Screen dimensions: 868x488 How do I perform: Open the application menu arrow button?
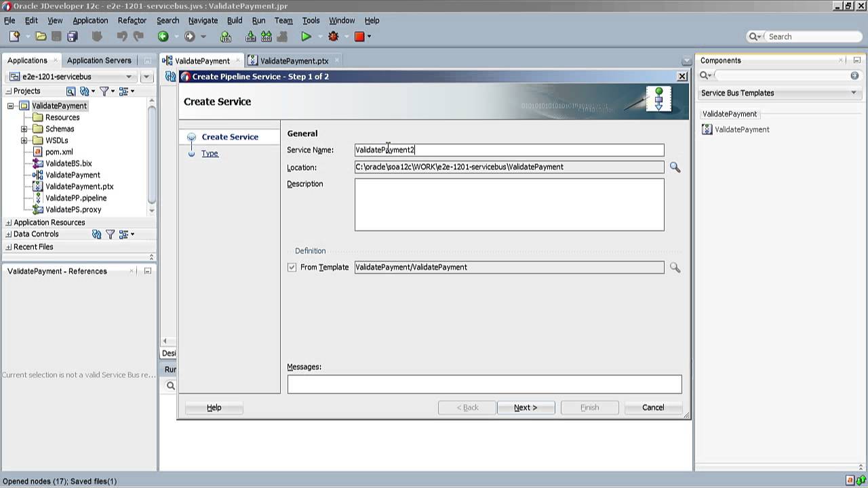(x=146, y=77)
